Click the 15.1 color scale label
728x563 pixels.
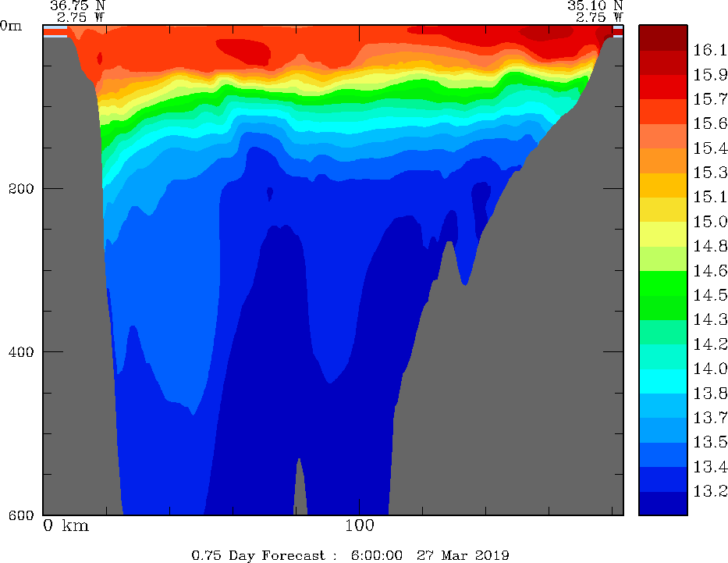tap(710, 197)
